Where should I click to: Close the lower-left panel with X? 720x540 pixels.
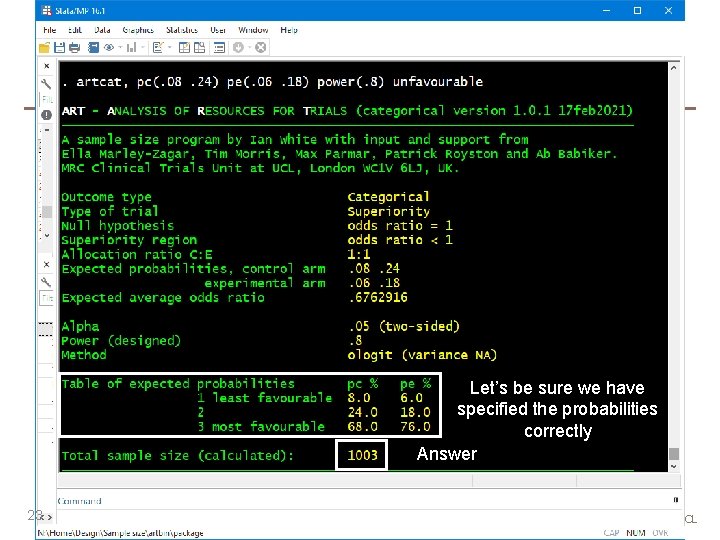tap(46, 264)
